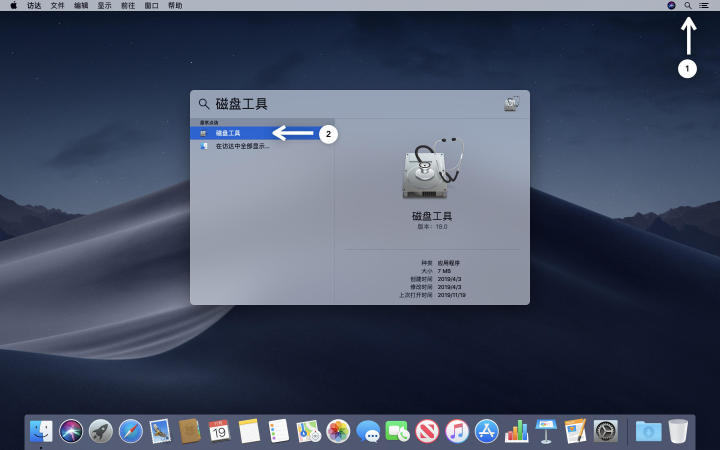Open Messages from the Dock

tap(368, 432)
